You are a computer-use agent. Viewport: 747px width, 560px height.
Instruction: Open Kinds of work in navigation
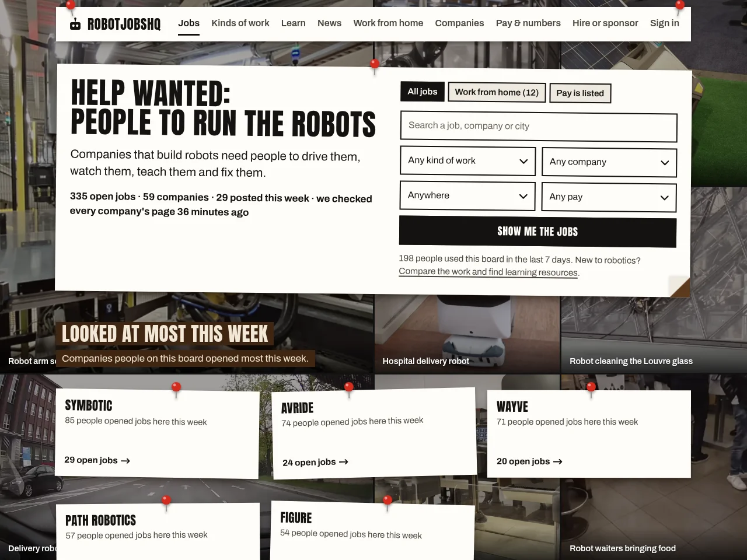click(240, 23)
